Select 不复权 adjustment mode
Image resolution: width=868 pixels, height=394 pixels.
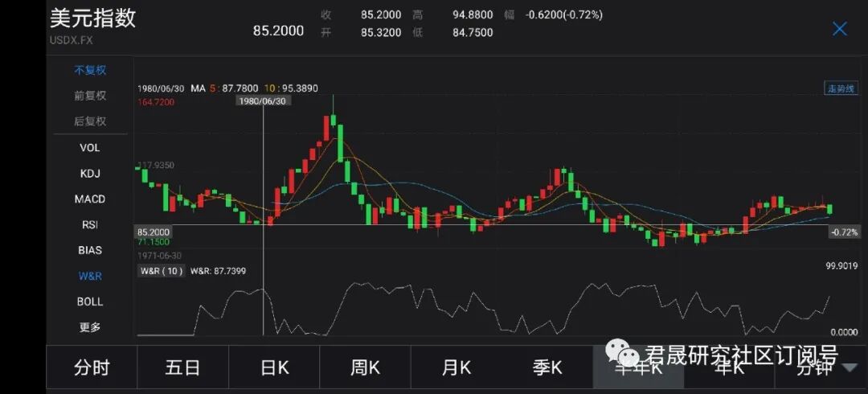[x=90, y=71]
